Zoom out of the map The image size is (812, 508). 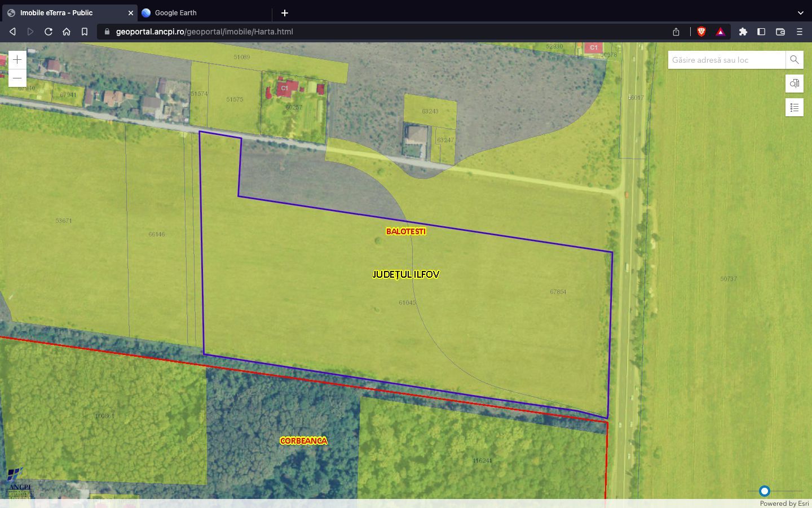pos(17,78)
